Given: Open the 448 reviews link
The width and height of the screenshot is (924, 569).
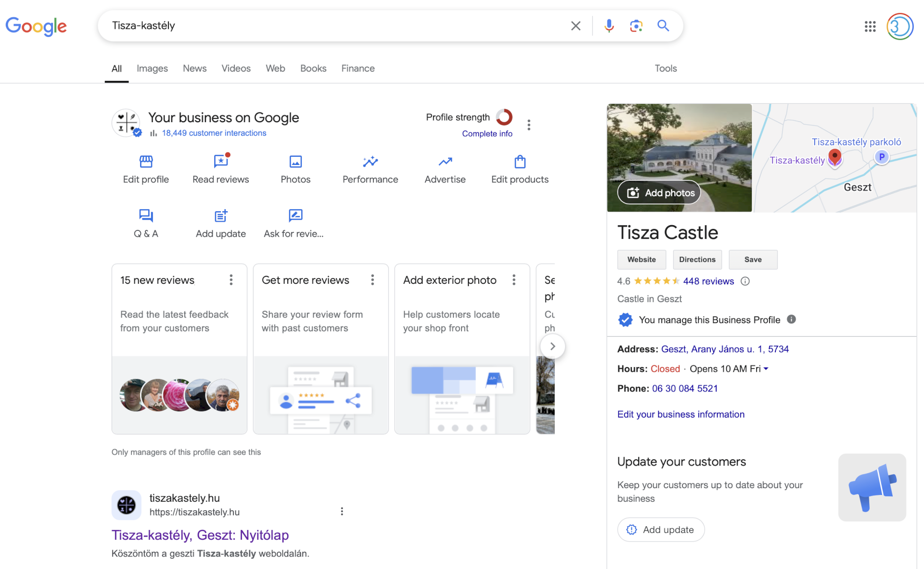Looking at the screenshot, I should 708,281.
